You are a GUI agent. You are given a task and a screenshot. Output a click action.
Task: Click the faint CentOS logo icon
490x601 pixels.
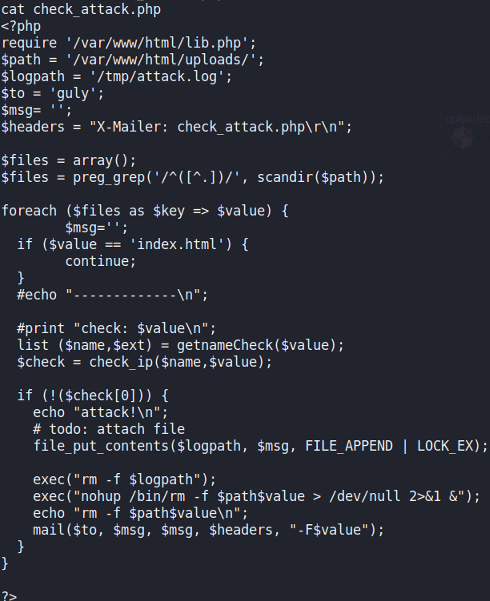[462, 138]
